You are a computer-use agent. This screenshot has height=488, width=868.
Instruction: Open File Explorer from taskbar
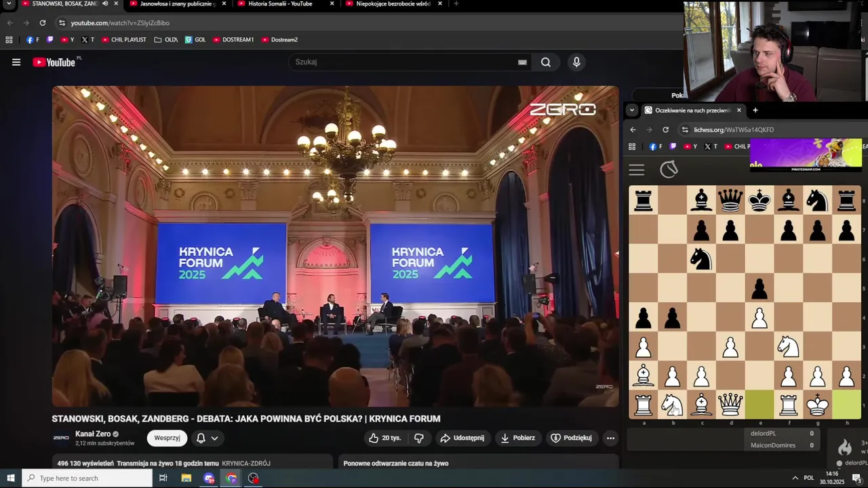[186, 479]
